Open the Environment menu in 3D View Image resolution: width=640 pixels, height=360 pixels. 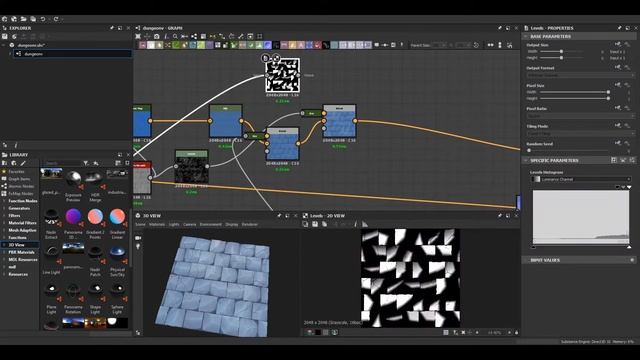[x=211, y=224]
